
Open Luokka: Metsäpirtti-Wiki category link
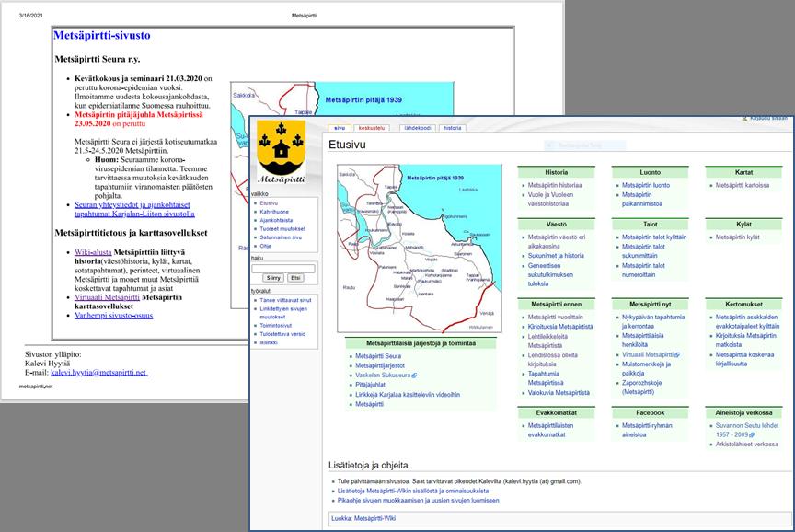[363, 518]
